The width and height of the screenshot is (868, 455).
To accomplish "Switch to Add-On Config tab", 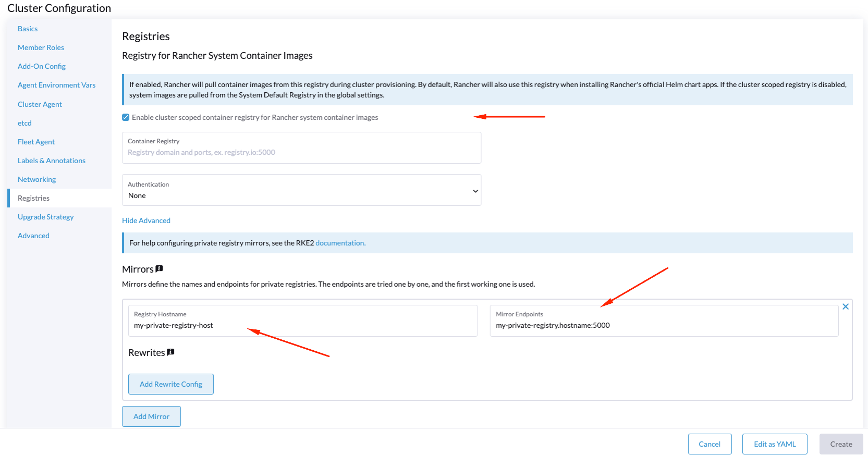I will (x=42, y=66).
